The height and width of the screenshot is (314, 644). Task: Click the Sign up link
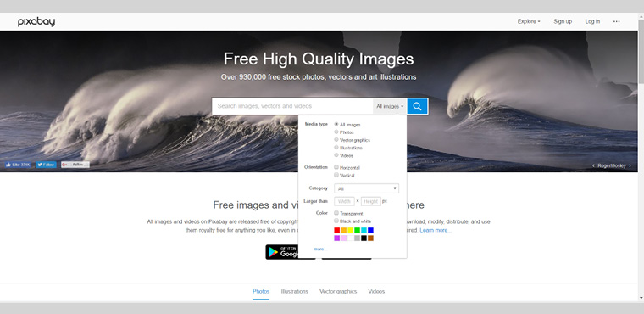[563, 21]
